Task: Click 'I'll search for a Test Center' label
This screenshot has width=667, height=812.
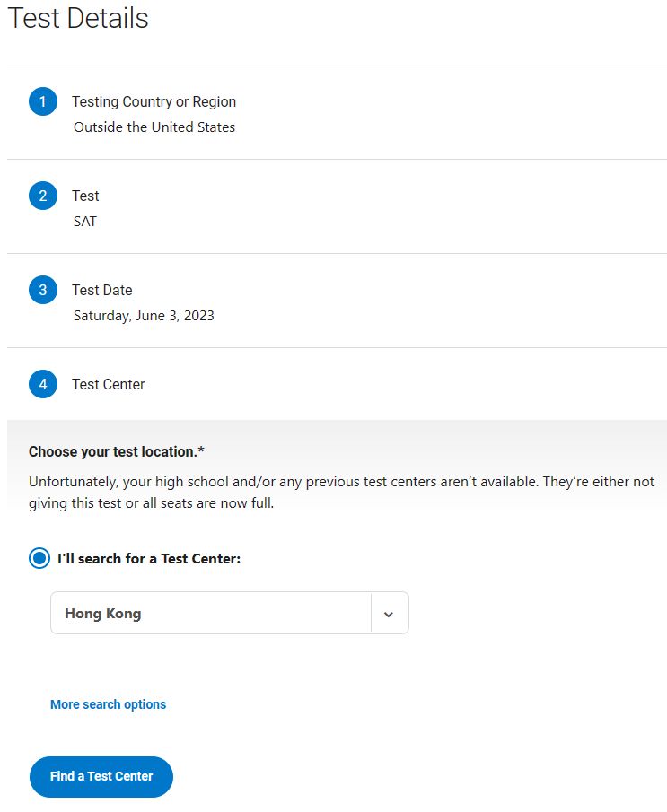Action: coord(149,559)
